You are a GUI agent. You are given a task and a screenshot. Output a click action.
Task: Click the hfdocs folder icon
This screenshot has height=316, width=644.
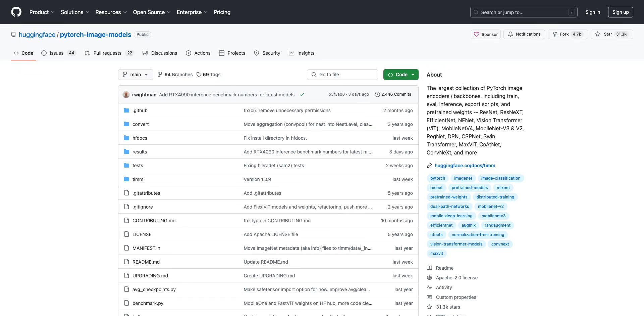point(126,138)
